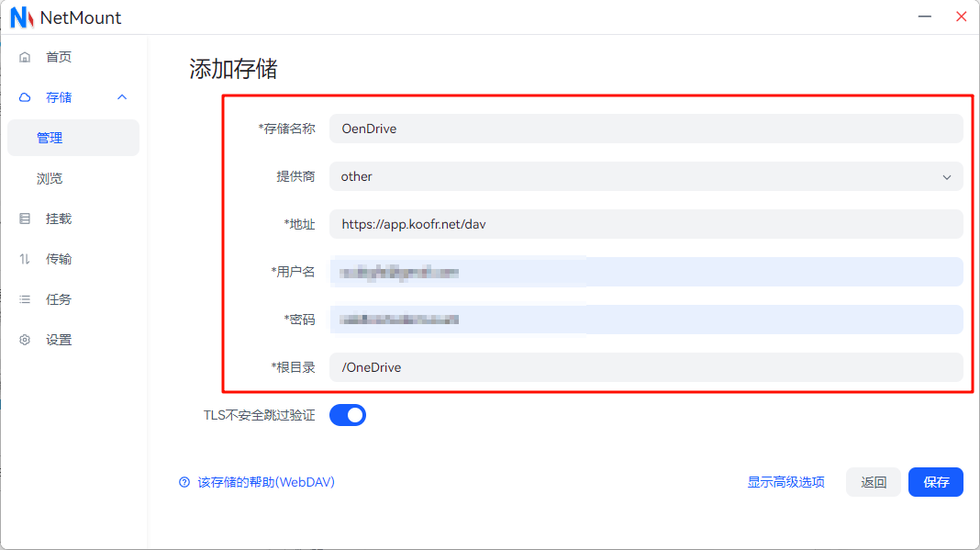Save the storage with 保存 button

pyautogui.click(x=936, y=482)
